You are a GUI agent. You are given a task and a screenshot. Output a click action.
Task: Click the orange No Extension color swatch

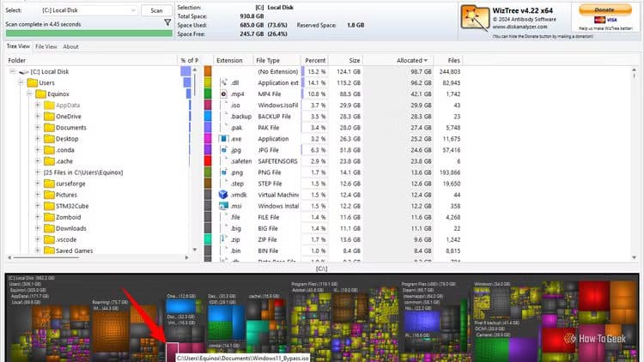(x=208, y=71)
